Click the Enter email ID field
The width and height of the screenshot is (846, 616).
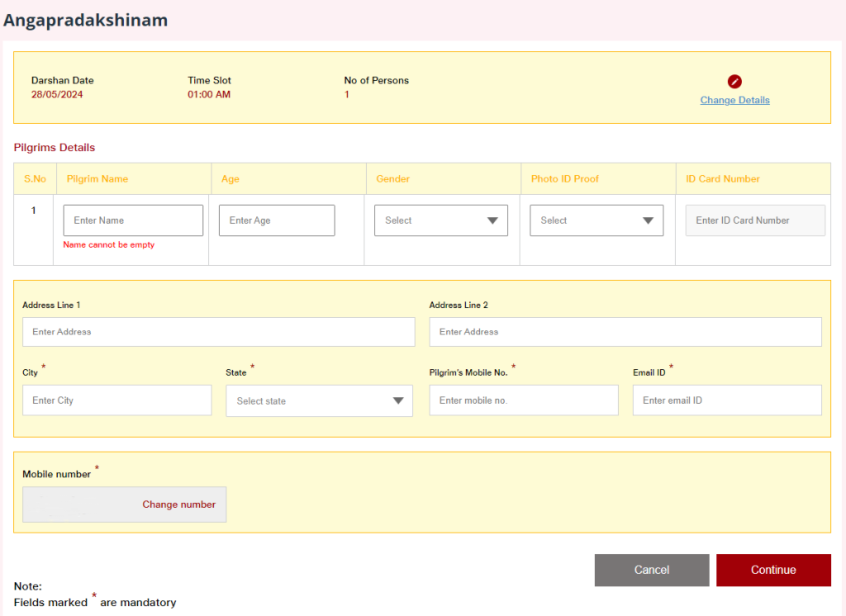[727, 400]
